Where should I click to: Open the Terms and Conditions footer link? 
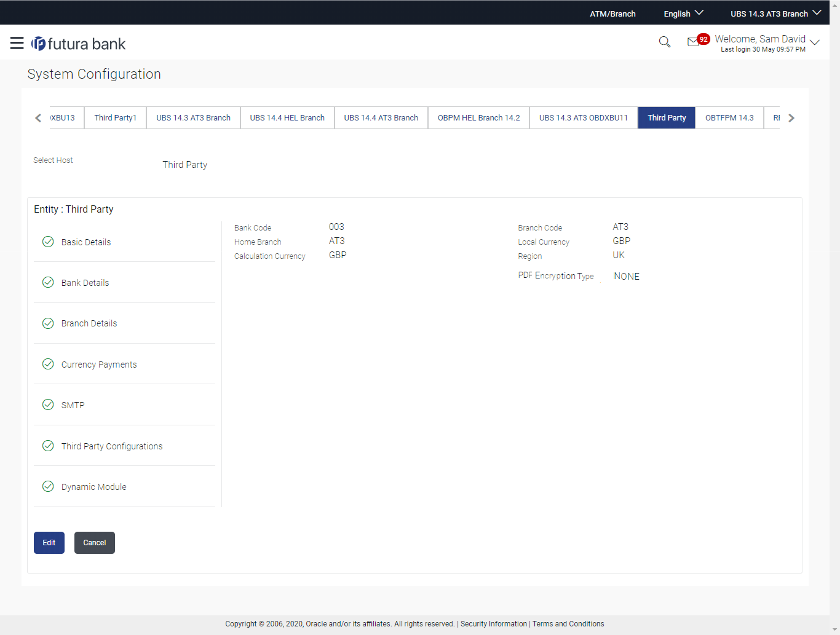(568, 624)
